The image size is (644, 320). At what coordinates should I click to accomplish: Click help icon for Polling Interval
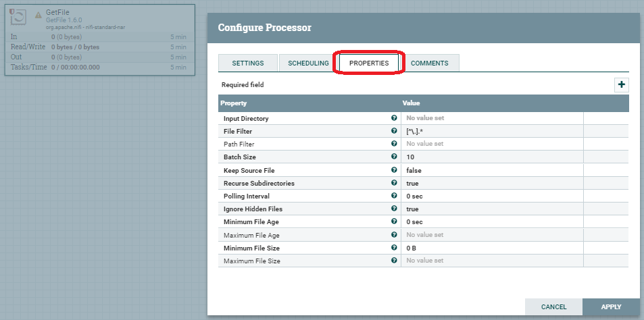pyautogui.click(x=394, y=196)
